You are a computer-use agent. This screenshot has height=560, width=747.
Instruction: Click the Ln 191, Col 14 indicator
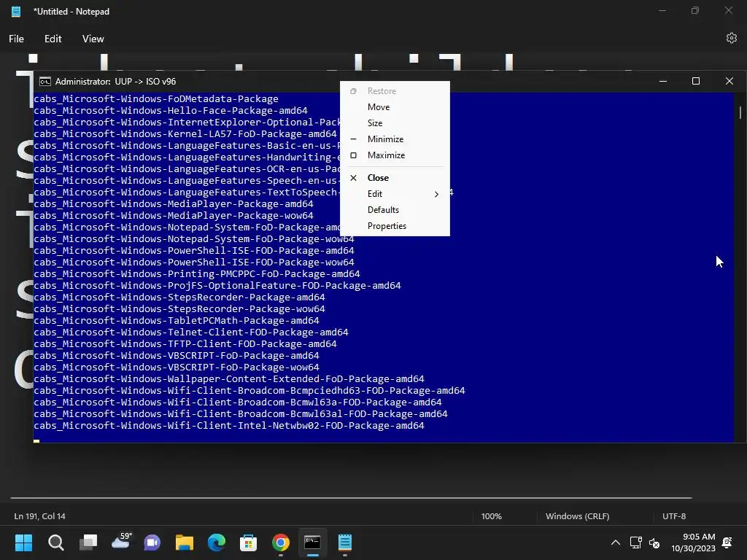tap(40, 516)
